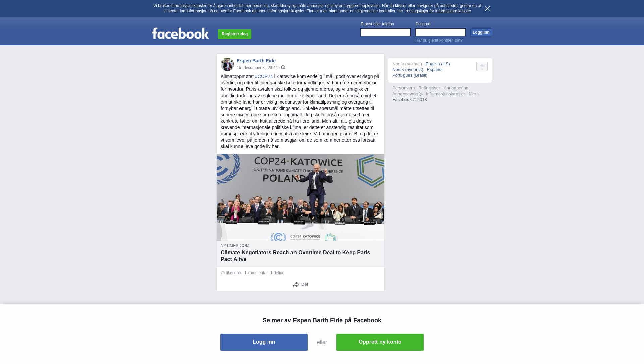The height and width of the screenshot is (364, 644).
Task: Click the AdChoices triangle icon near Annonsevalg
Action: [x=421, y=94]
